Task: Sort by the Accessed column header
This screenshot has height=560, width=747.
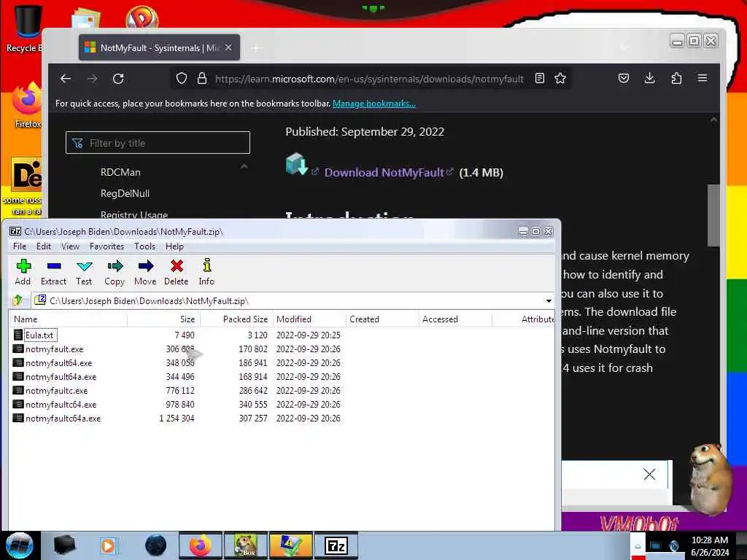Action: click(x=455, y=319)
